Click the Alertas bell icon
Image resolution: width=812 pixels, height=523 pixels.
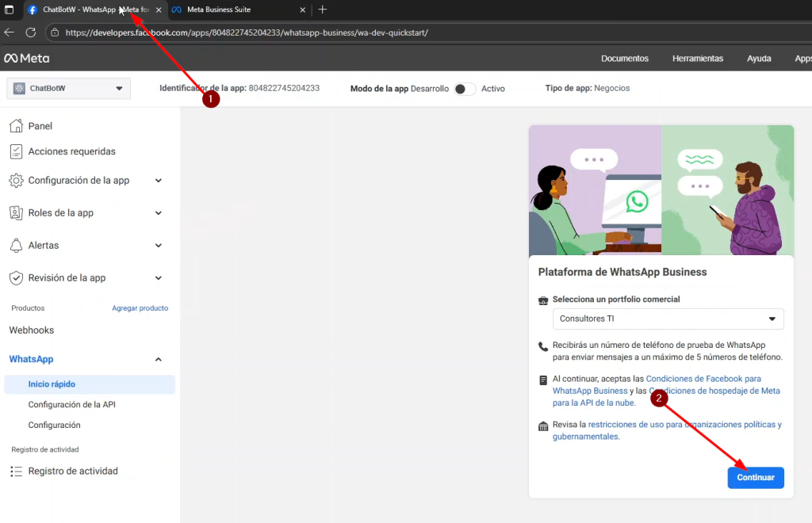(16, 245)
